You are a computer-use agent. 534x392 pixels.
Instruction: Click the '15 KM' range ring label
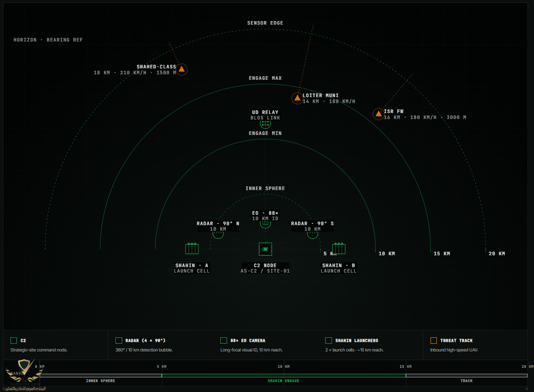(x=442, y=253)
